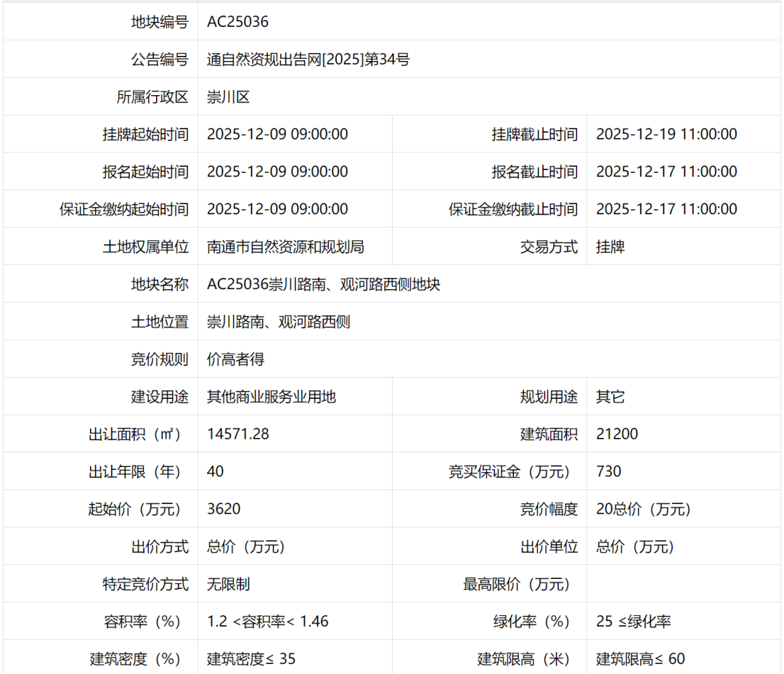Click the 地块名称 AC25036崇川路南、观河路西侧地块
784x674 pixels.
[x=325, y=284]
